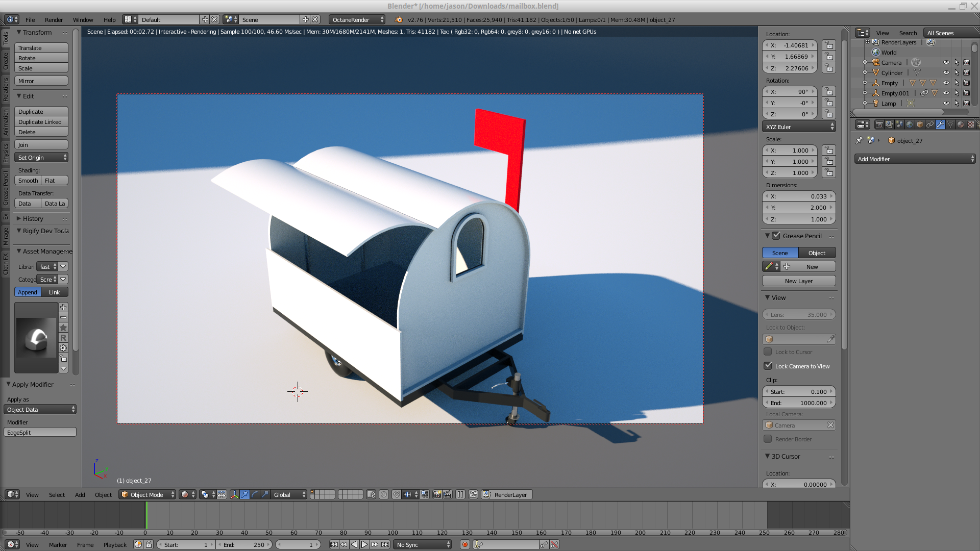The height and width of the screenshot is (551, 980).
Task: Click the record button in the timeline
Action: 464,545
